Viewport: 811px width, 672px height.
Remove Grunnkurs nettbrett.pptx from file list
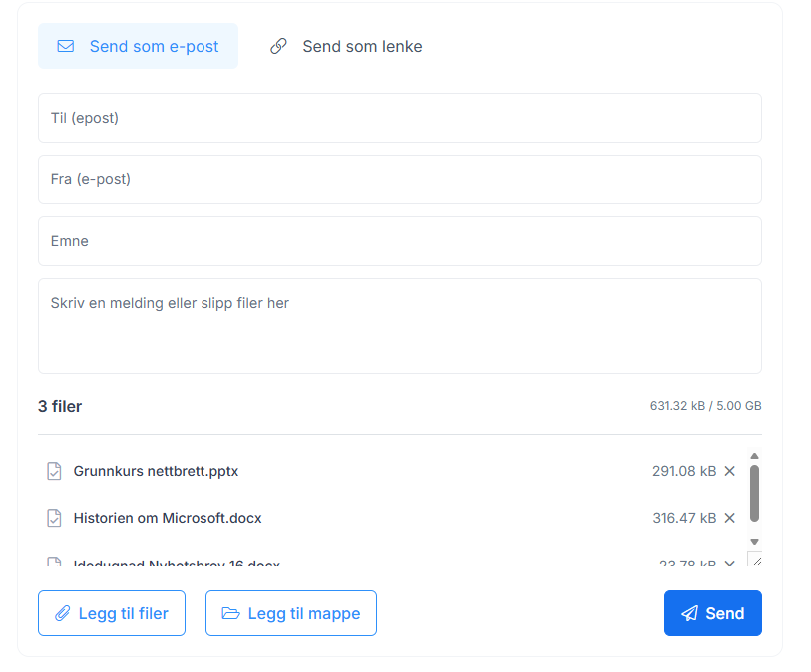click(x=729, y=471)
